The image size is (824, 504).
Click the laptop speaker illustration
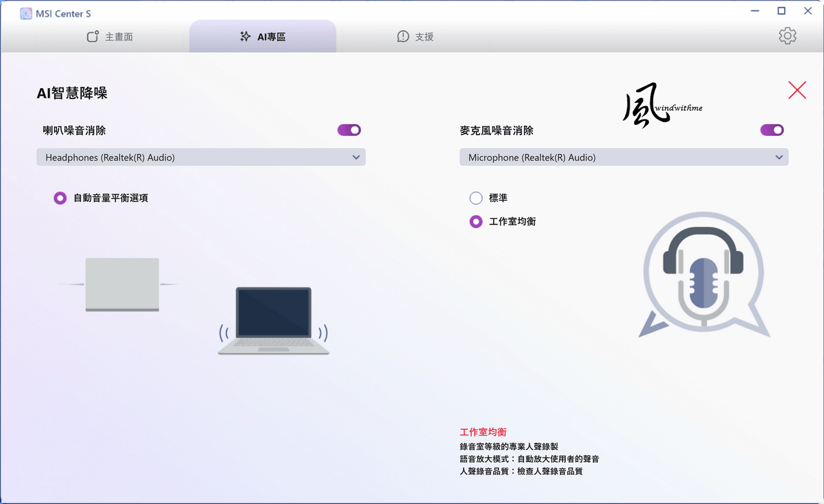tap(274, 321)
